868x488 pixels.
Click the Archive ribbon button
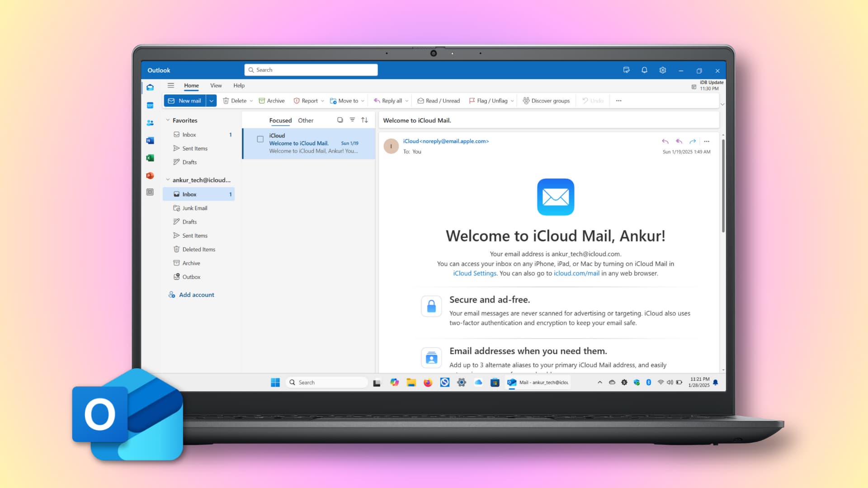271,101
